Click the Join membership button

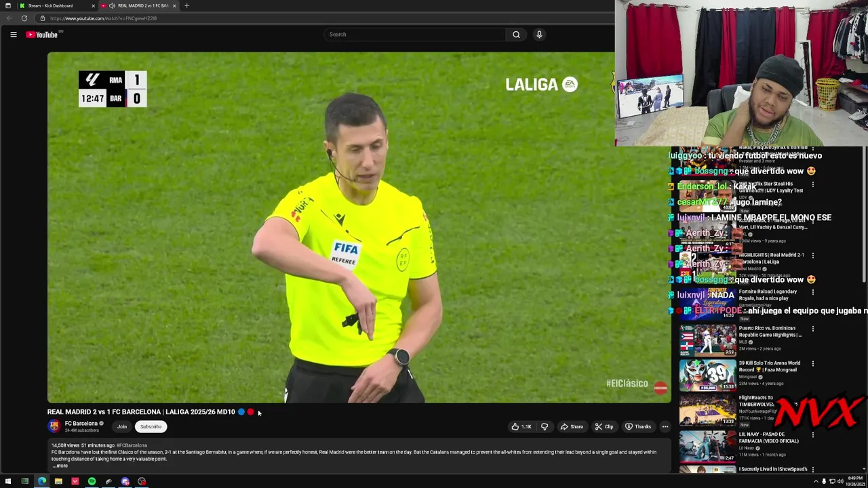(x=122, y=426)
